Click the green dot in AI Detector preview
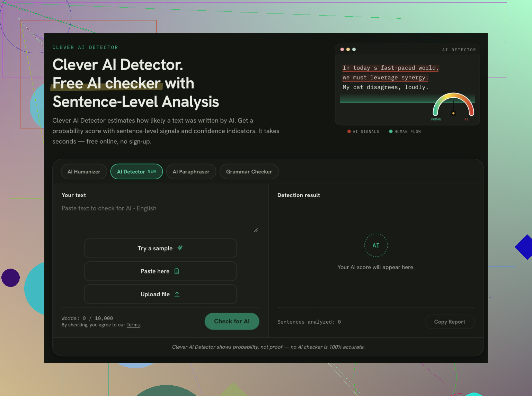 click(x=354, y=49)
